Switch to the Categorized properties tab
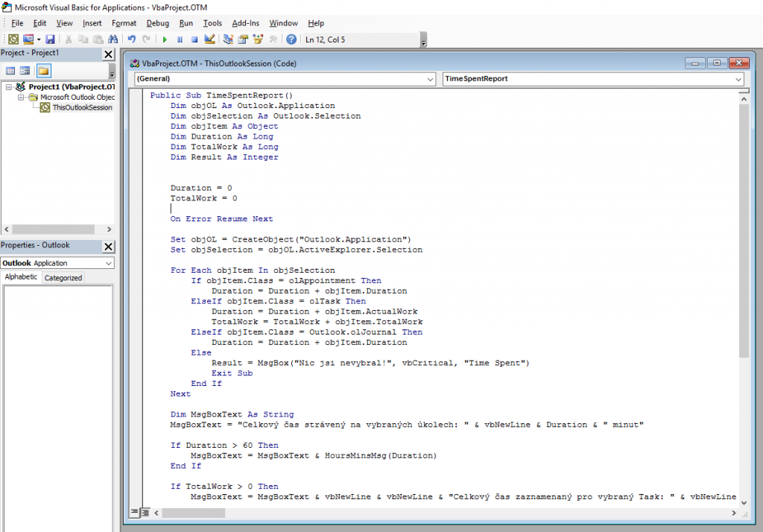The image size is (763, 532). 63,278
